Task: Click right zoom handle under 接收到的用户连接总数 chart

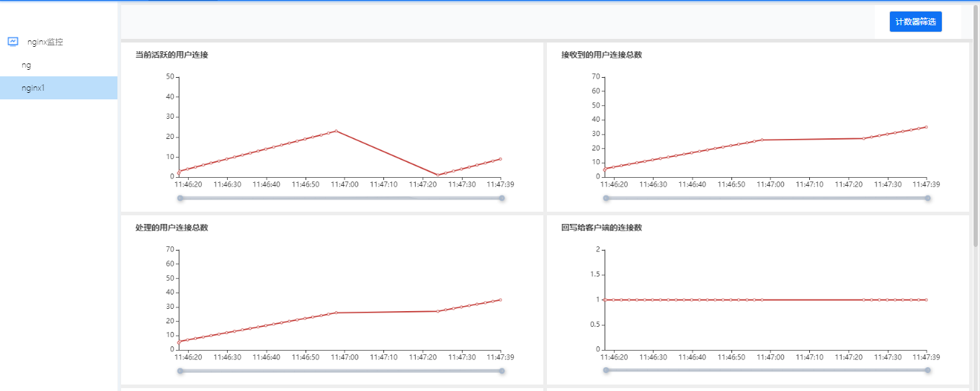Action: tap(927, 198)
